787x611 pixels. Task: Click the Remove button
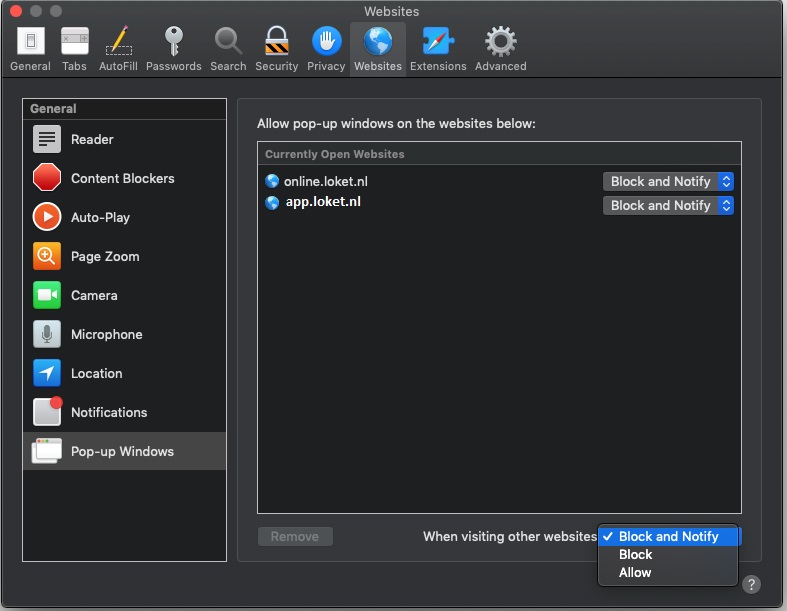click(295, 537)
